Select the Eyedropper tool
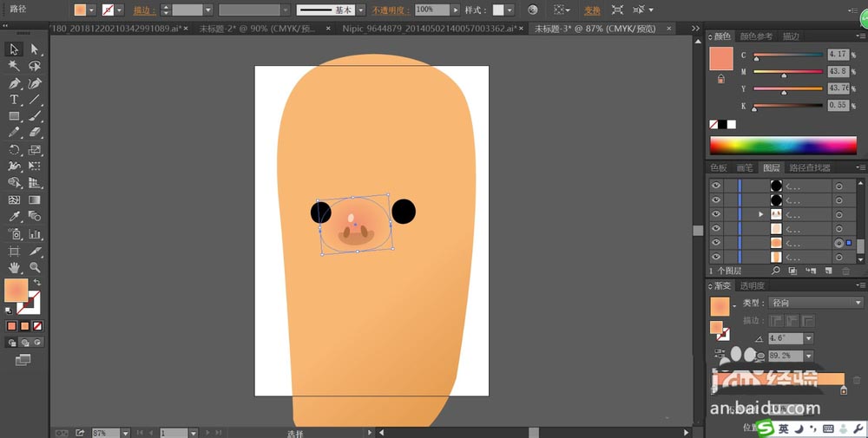Screen dimensions: 868x438 point(14,216)
